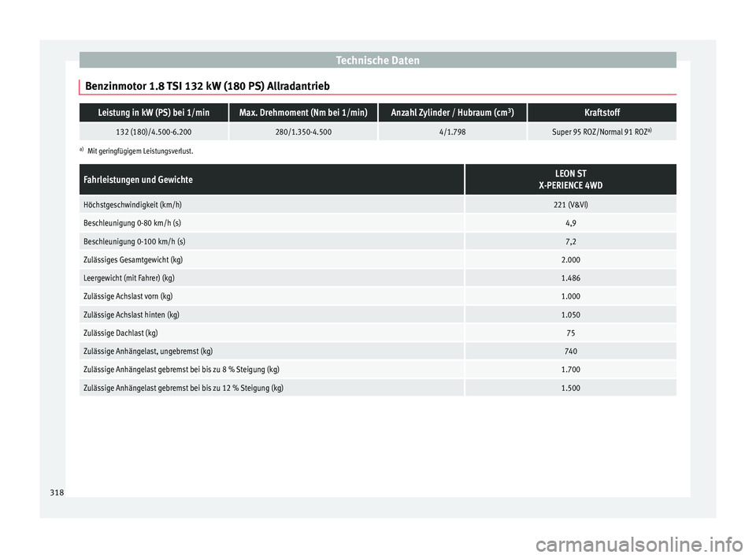This screenshot has height=558, width=756.
Task: Select the kerb weight value '1.486'
Action: click(571, 278)
